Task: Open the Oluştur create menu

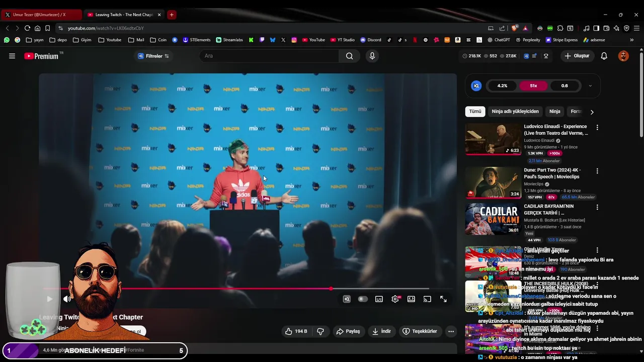Action: click(577, 56)
